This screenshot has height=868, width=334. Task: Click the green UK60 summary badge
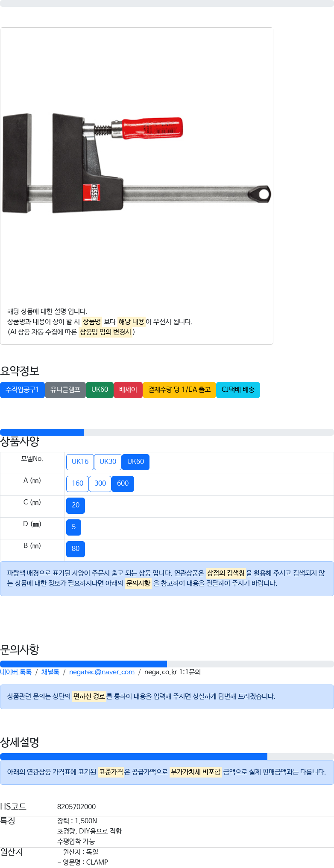click(100, 390)
